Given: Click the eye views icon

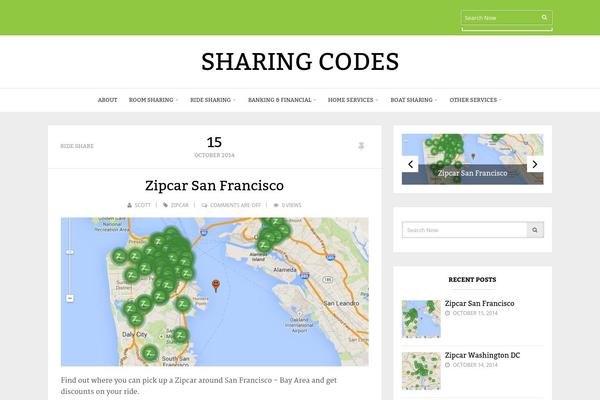Looking at the screenshot, I should (276, 205).
